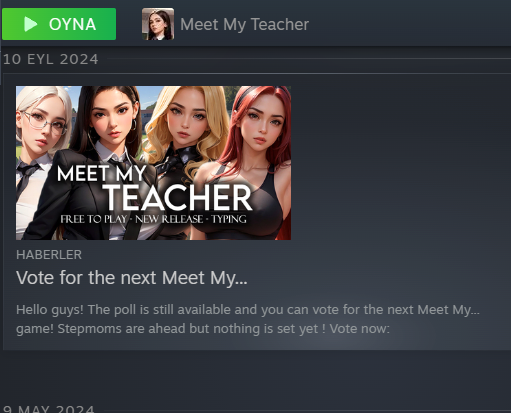Select the 9 MAY 2024 date header
This screenshot has height=413, width=511.
tap(49, 409)
